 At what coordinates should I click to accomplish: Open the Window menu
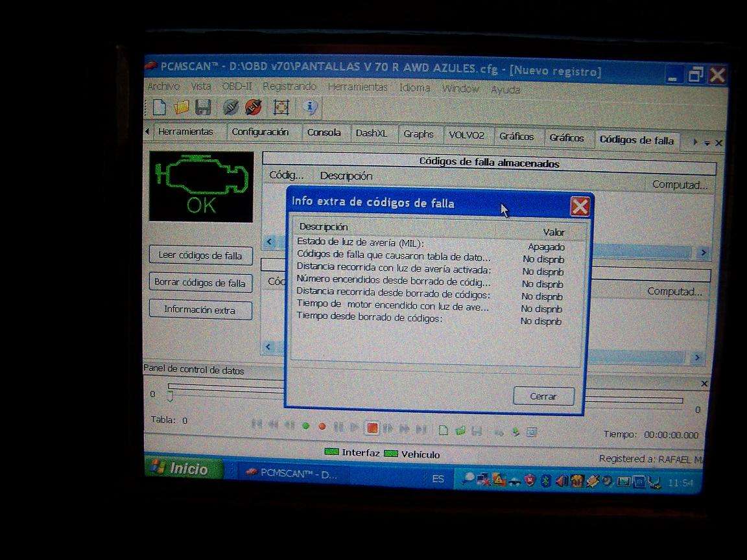pos(460,89)
